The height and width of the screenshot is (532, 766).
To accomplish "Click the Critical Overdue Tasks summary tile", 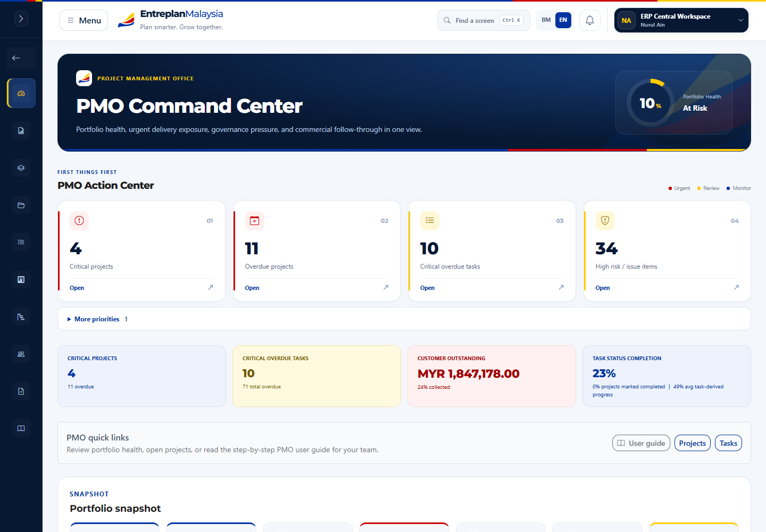I will (x=317, y=376).
